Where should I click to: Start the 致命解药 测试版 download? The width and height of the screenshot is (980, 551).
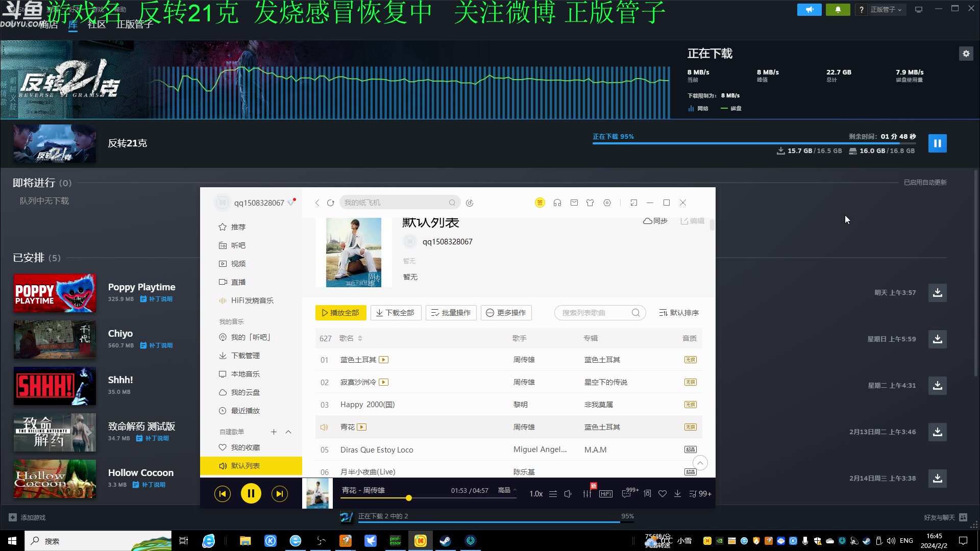click(x=937, y=432)
